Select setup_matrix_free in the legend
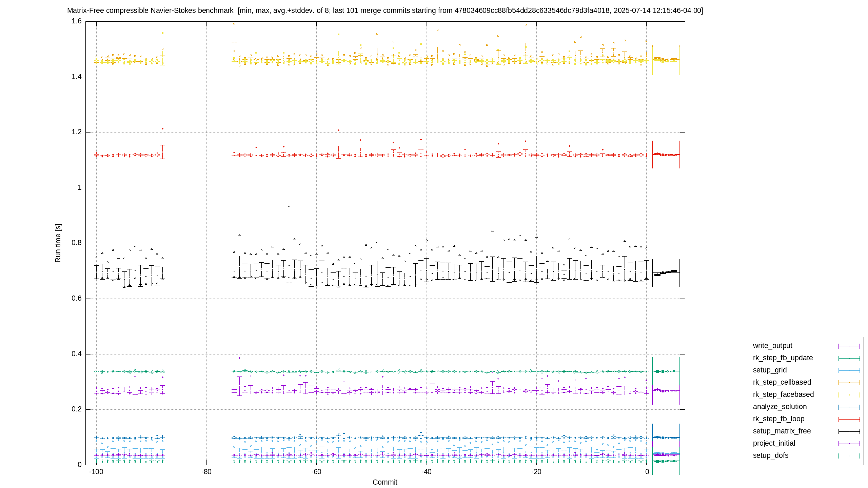868x488 pixels. click(x=782, y=431)
